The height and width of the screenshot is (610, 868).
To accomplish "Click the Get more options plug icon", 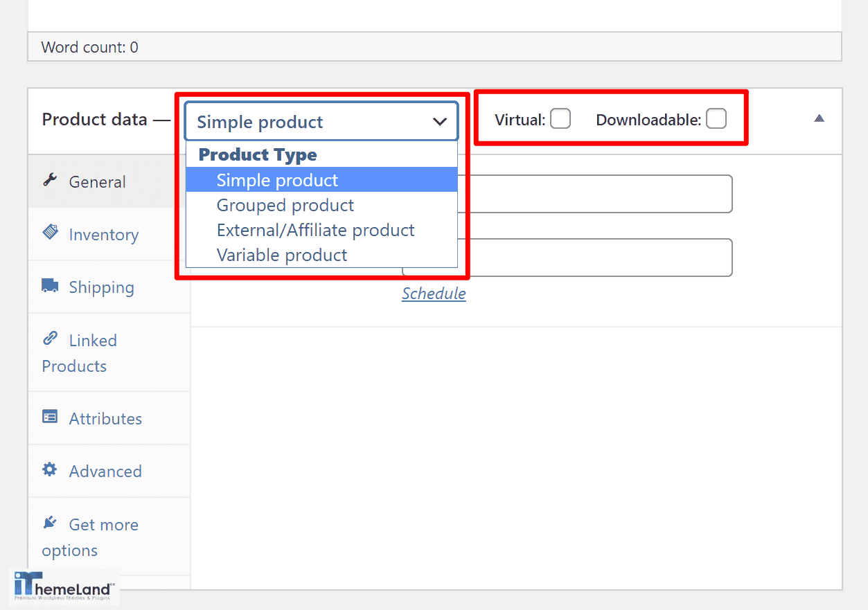I will click(49, 522).
